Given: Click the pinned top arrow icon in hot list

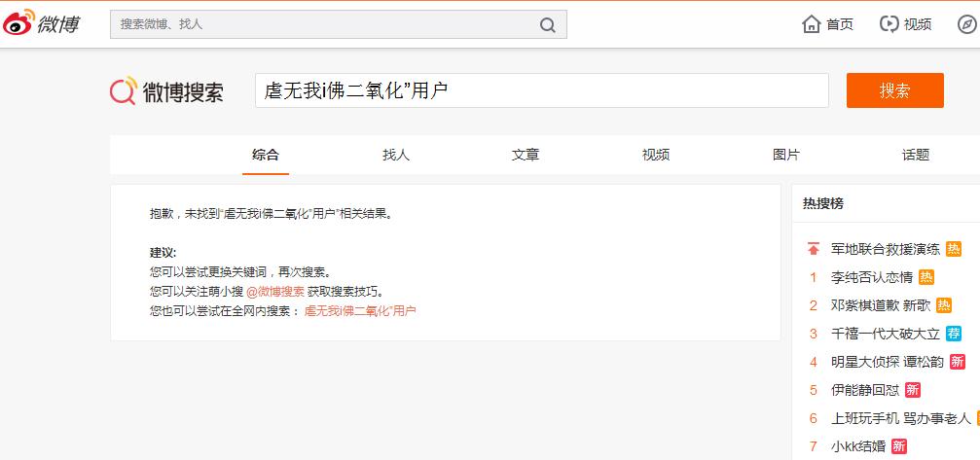Looking at the screenshot, I should [x=814, y=248].
